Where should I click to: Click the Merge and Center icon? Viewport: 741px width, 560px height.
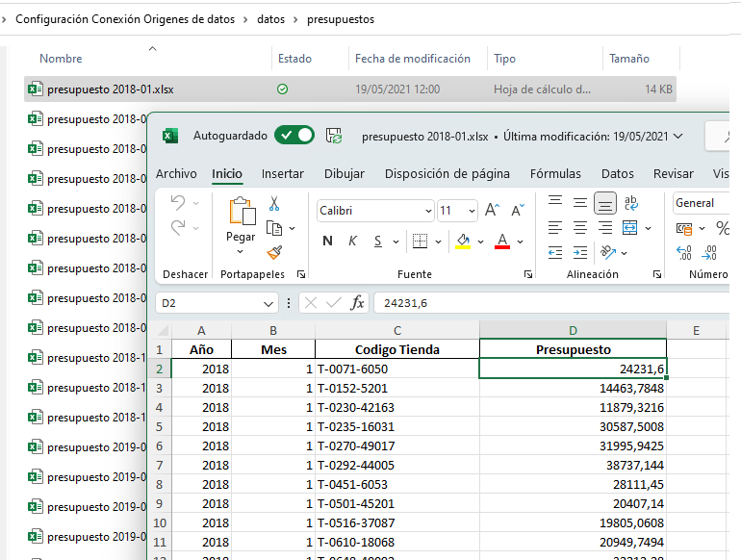(x=630, y=228)
